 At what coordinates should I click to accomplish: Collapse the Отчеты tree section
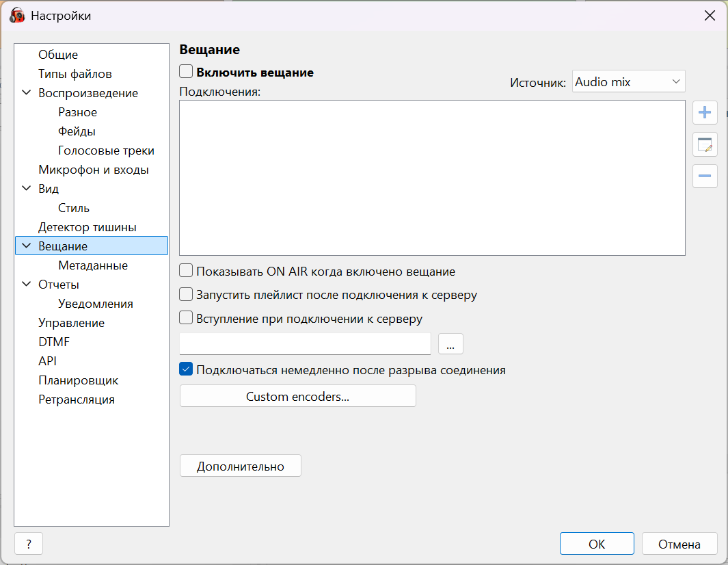pyautogui.click(x=27, y=285)
